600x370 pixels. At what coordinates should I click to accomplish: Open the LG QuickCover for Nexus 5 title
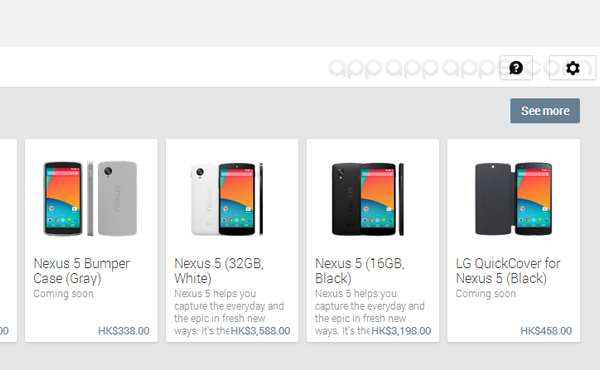point(508,271)
